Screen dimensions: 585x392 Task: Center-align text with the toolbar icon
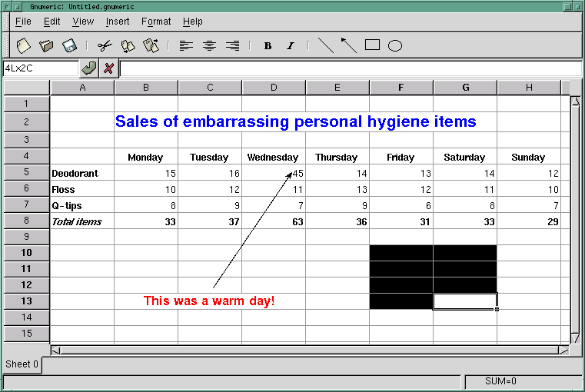pos(209,45)
